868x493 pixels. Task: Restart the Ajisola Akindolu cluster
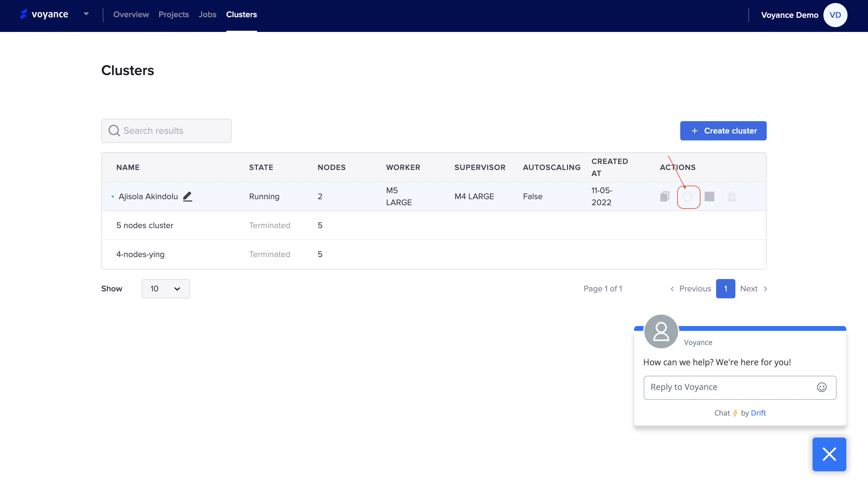click(687, 196)
